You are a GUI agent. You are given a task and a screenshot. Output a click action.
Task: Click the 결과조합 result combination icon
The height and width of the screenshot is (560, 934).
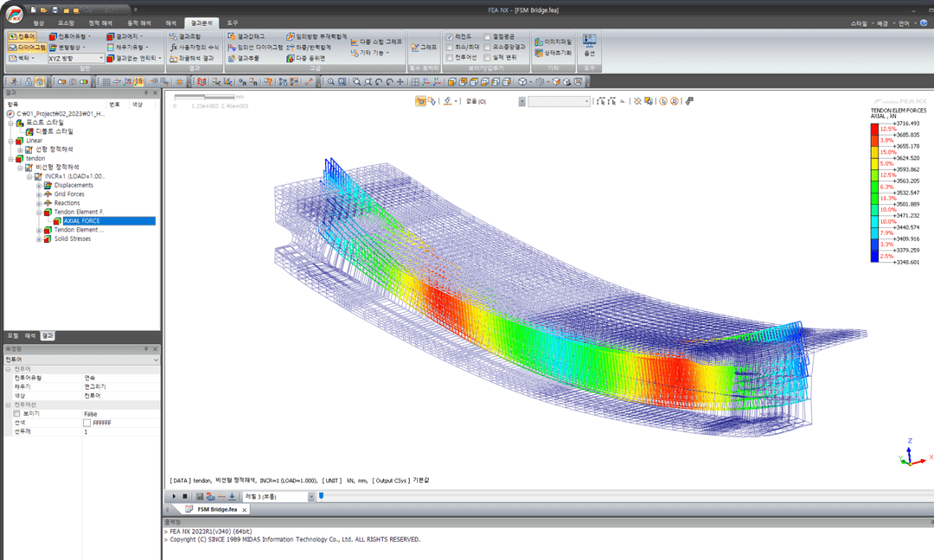(x=185, y=36)
